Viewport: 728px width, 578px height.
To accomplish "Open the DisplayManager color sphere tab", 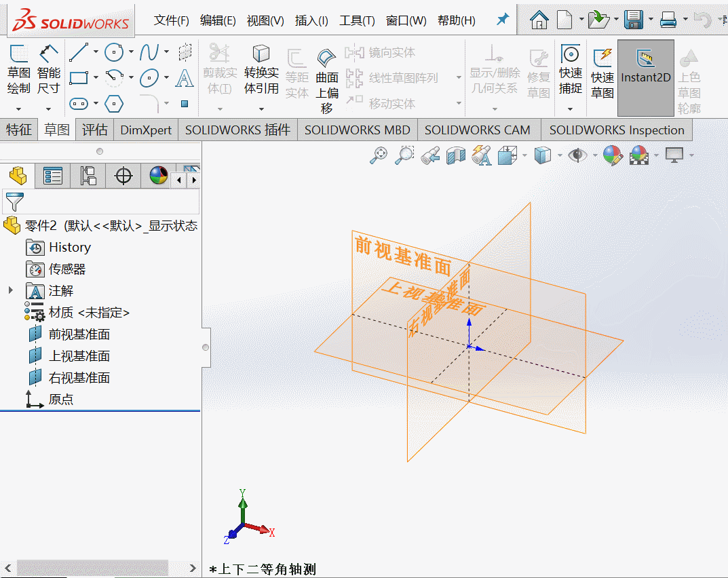I will pyautogui.click(x=158, y=176).
